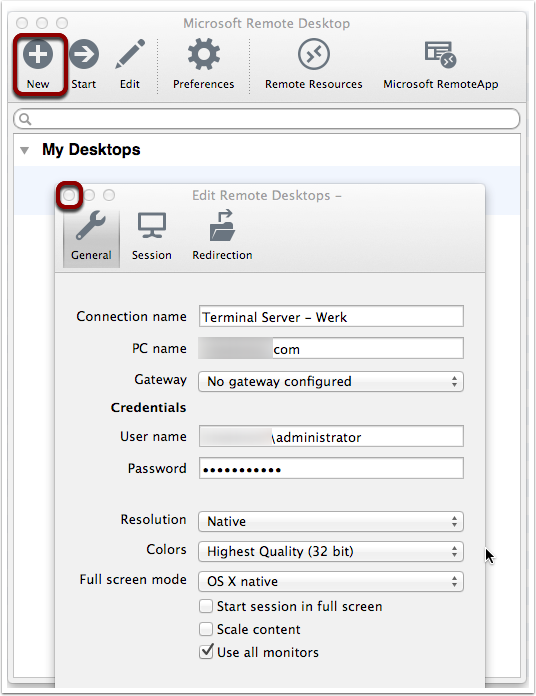Minimize the Microsoft Remote Desktop window
Image resolution: width=536 pixels, height=696 pixels.
coord(42,23)
